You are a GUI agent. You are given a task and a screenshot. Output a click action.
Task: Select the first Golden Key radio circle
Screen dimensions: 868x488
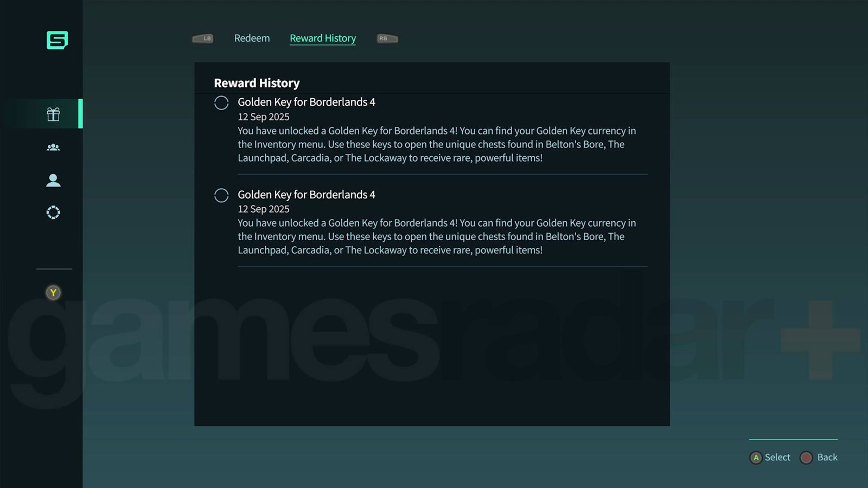click(x=221, y=102)
